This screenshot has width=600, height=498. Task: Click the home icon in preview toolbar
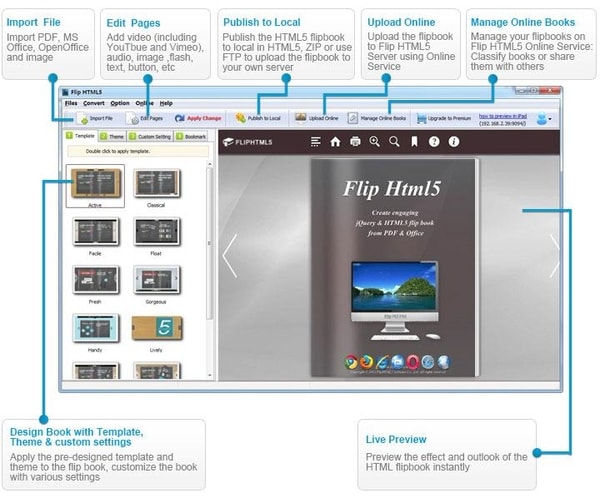pos(335,142)
